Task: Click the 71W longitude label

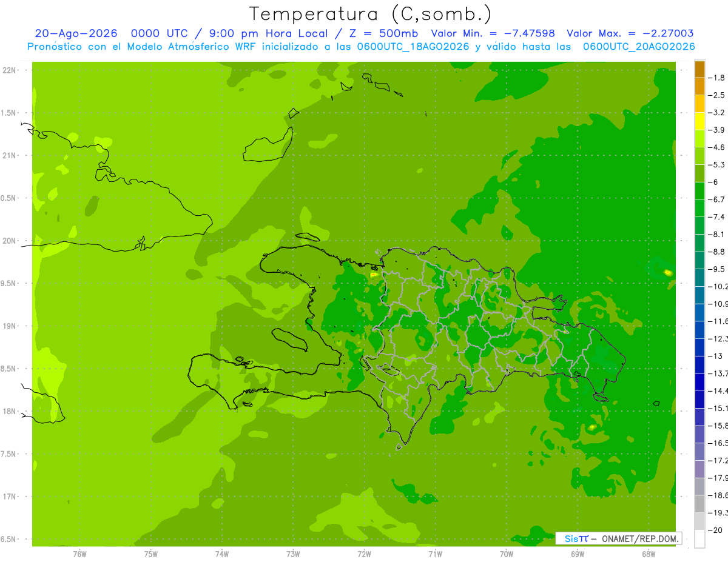Action: (x=435, y=553)
